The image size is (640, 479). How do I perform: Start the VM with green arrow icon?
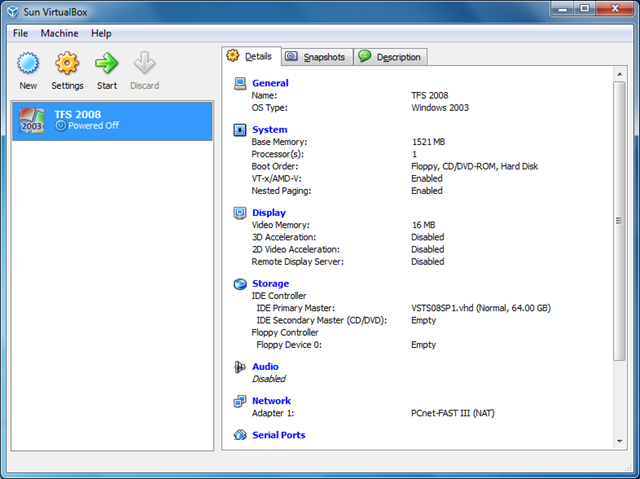[107, 63]
